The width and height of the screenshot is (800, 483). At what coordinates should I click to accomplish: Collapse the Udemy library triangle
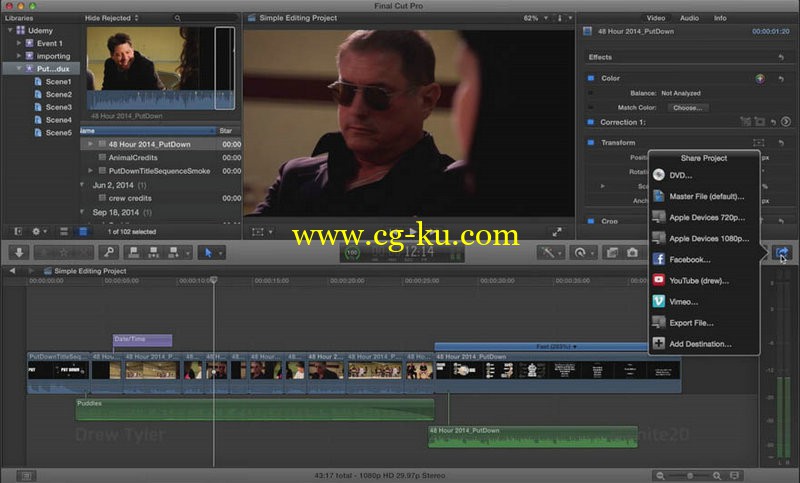point(10,31)
